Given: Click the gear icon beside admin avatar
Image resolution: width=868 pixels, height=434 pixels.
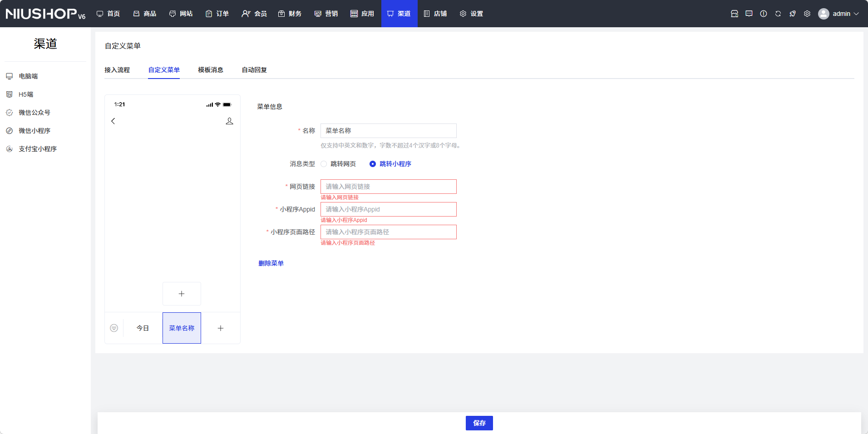Looking at the screenshot, I should click(x=807, y=14).
